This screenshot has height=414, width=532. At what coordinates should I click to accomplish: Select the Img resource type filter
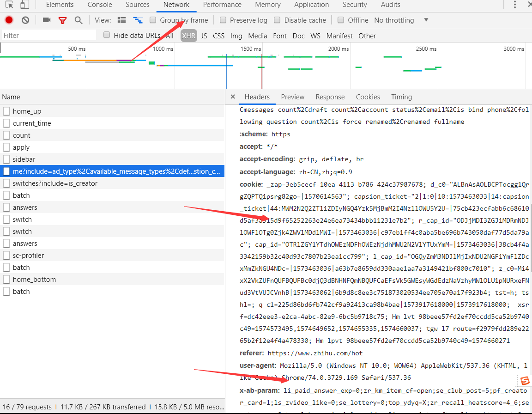point(236,36)
